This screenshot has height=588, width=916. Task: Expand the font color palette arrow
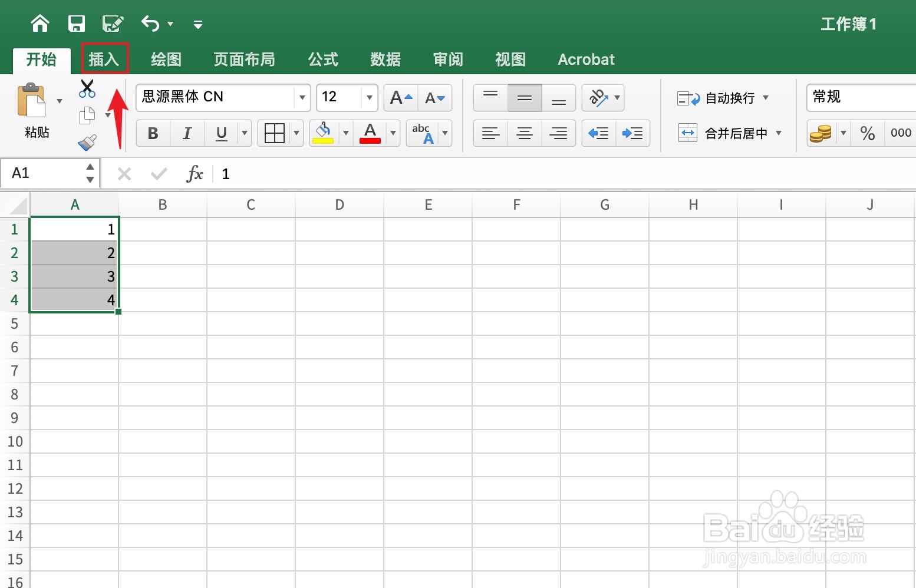tap(393, 133)
